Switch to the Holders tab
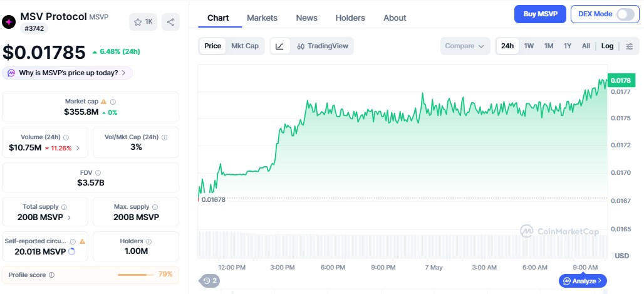 (x=350, y=18)
